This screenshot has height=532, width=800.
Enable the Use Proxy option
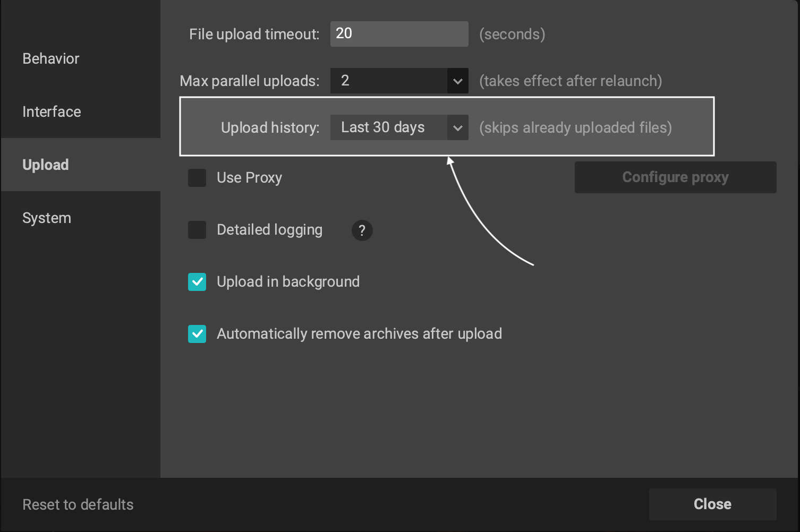197,178
